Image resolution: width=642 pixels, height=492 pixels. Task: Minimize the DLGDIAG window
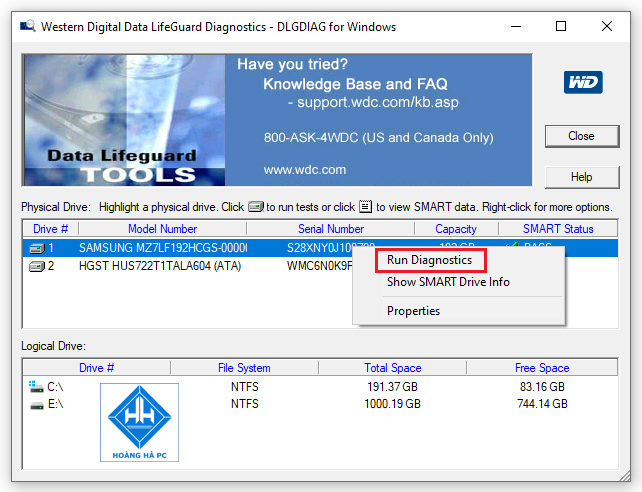(516, 27)
